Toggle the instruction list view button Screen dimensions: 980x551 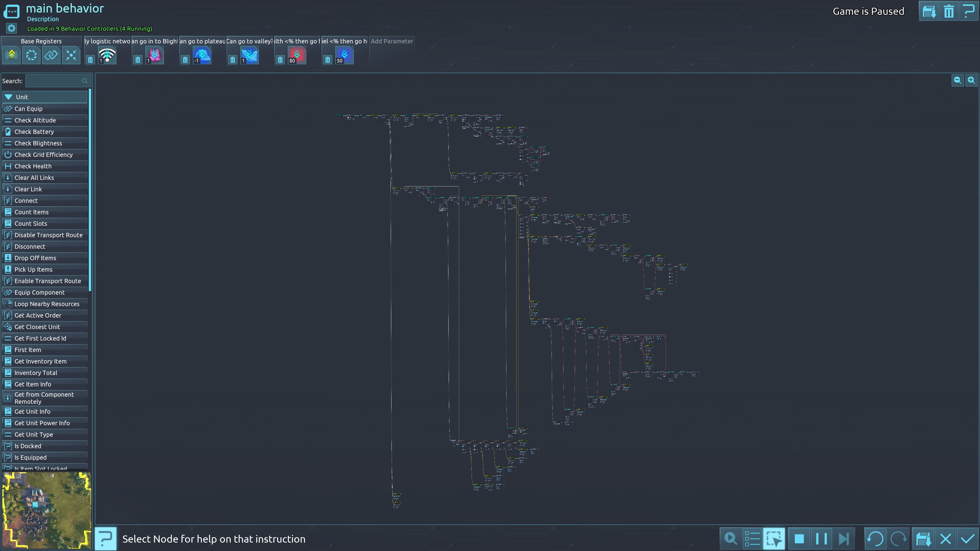click(x=752, y=539)
